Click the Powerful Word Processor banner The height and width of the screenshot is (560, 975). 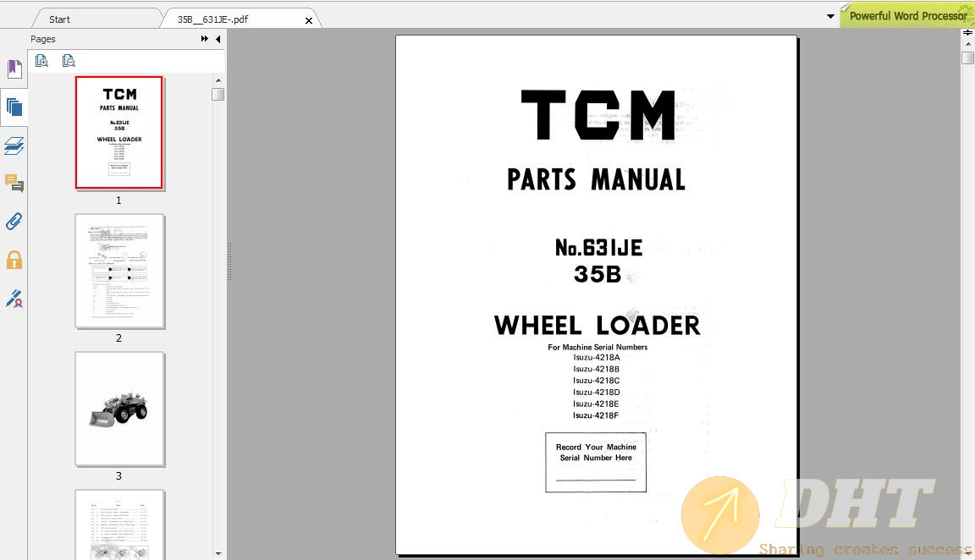[x=907, y=15]
